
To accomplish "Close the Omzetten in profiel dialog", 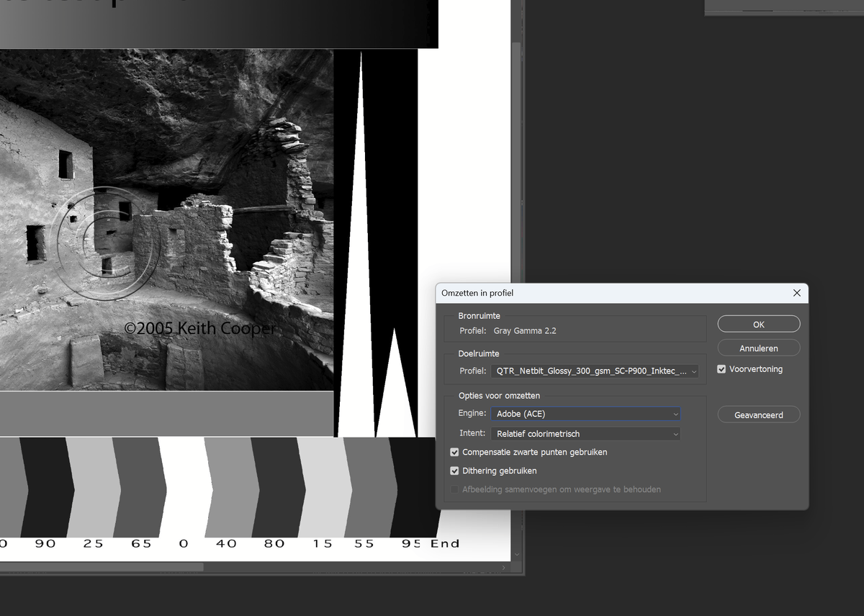I will [x=796, y=294].
